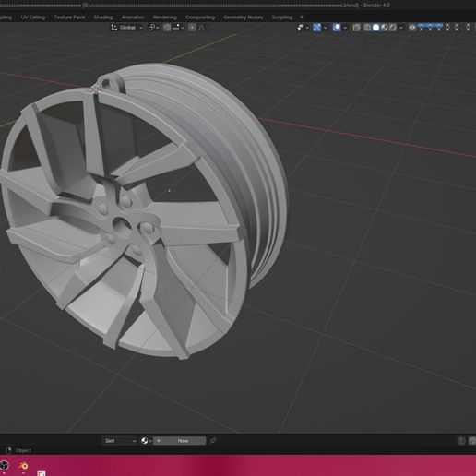Viewport: 476px width, 476px height.
Task: Toggle viewport overlays display
Action: [x=337, y=28]
